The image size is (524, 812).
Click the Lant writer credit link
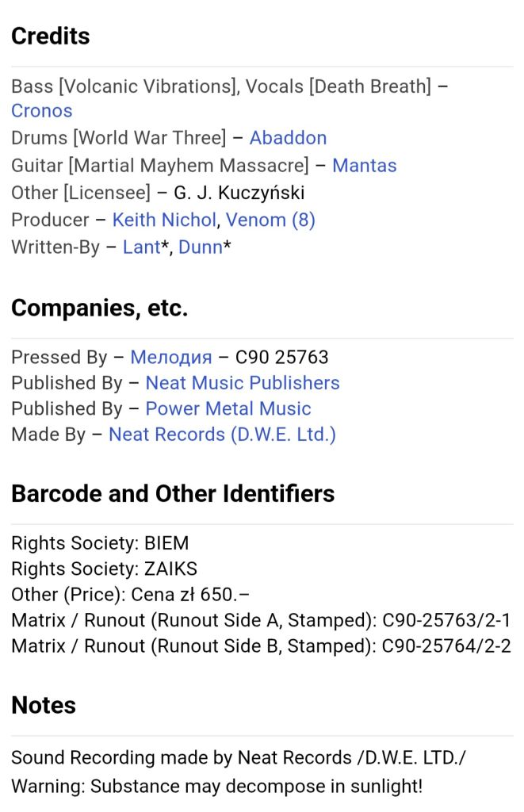[x=141, y=247]
